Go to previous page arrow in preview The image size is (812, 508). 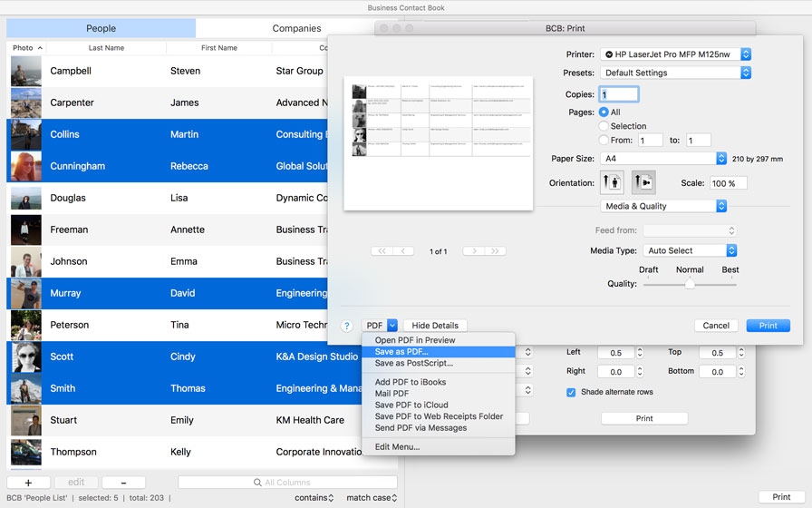click(x=403, y=251)
